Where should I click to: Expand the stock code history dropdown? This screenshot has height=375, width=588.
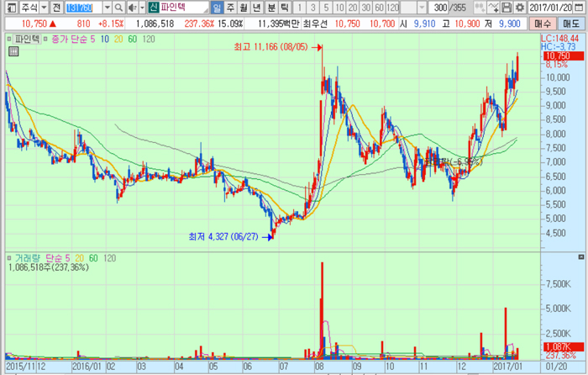[108, 8]
